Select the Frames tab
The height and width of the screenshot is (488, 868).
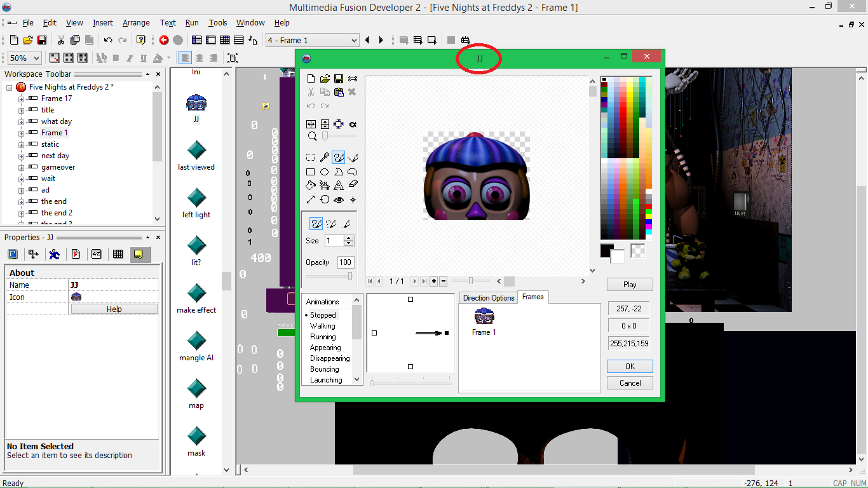click(533, 297)
